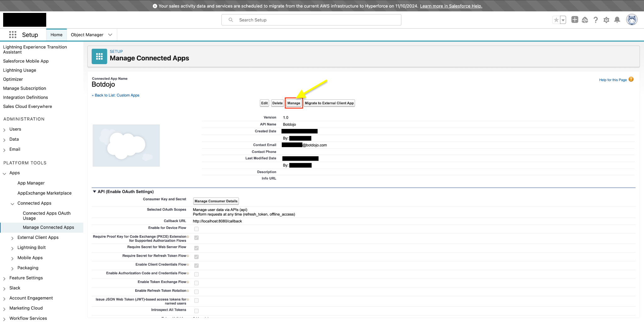This screenshot has height=322, width=644.
Task: Collapse the Apps tree node
Action: [4, 173]
